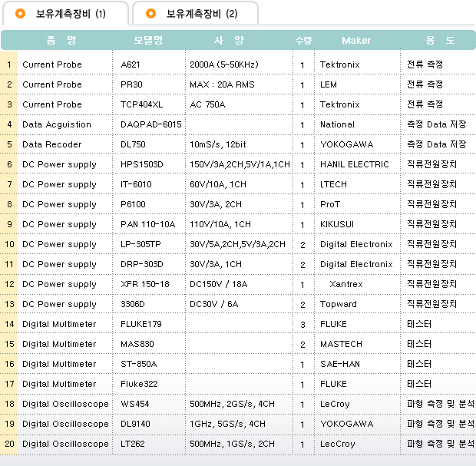
Task: Click the Maker column header
Action: pos(356,41)
